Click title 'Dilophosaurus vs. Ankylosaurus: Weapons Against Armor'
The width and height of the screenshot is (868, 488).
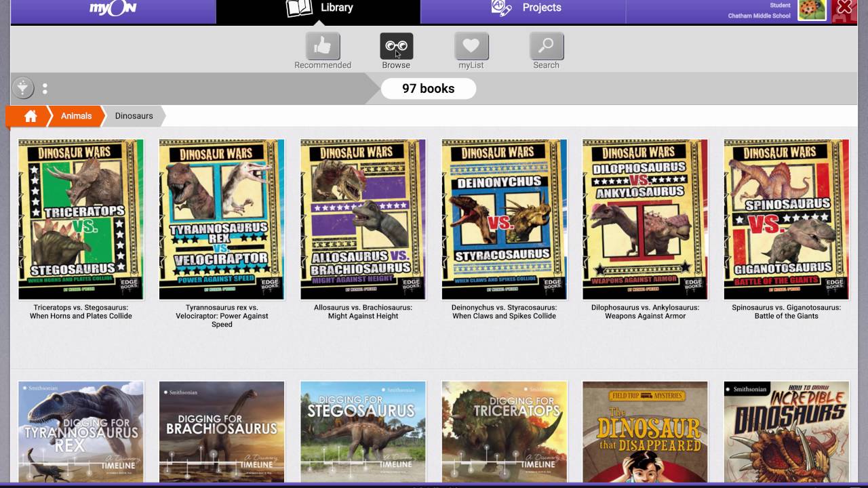[646, 312]
